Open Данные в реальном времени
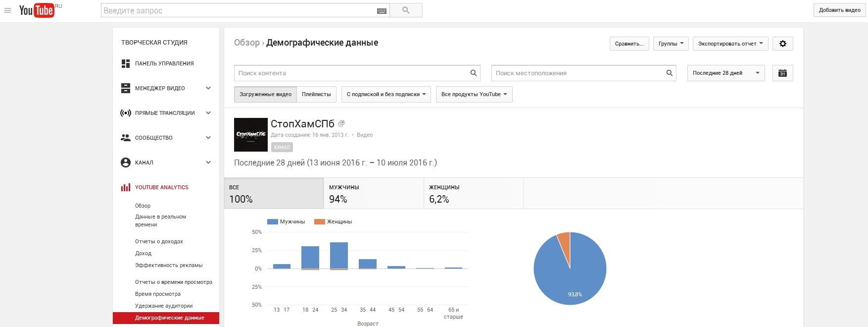Viewport: 868px width, 327px height. [160, 220]
